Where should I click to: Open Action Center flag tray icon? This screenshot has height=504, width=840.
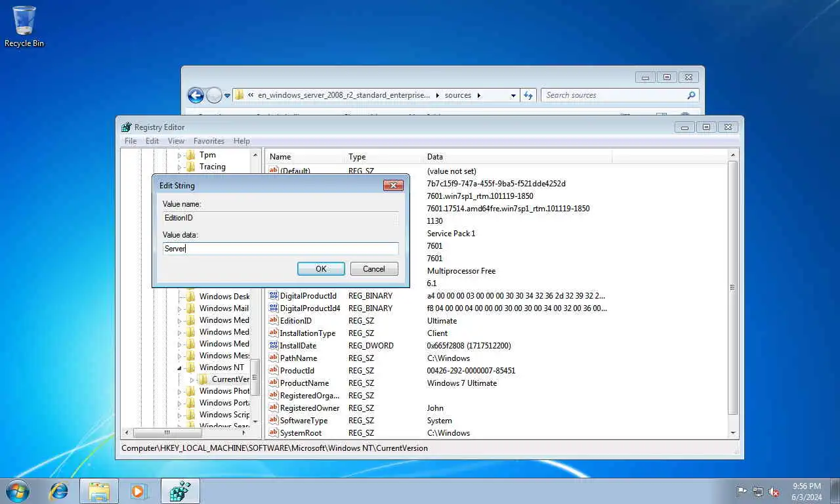click(x=742, y=492)
